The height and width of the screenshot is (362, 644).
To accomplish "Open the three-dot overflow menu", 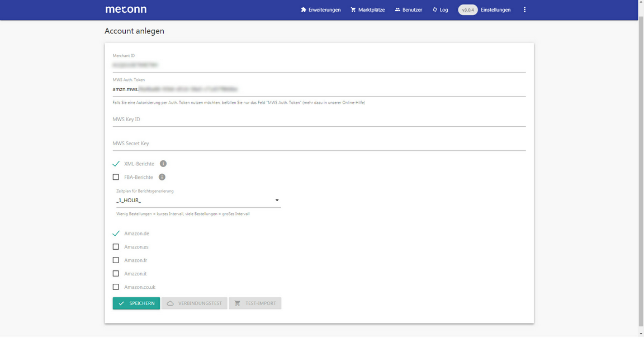I will point(524,10).
